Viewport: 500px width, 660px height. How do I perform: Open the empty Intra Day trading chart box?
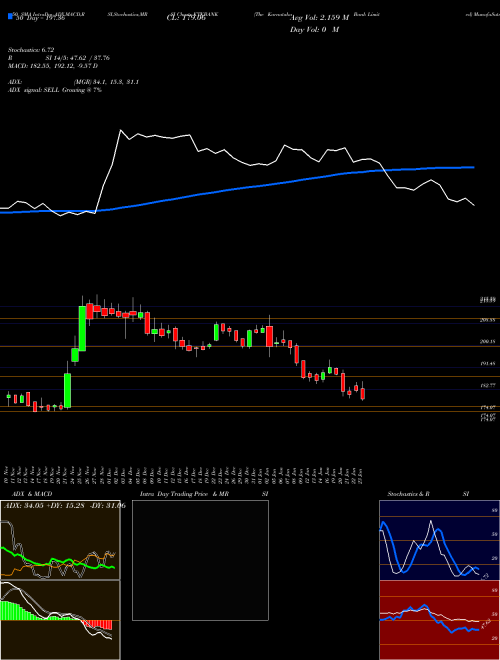tap(200, 560)
